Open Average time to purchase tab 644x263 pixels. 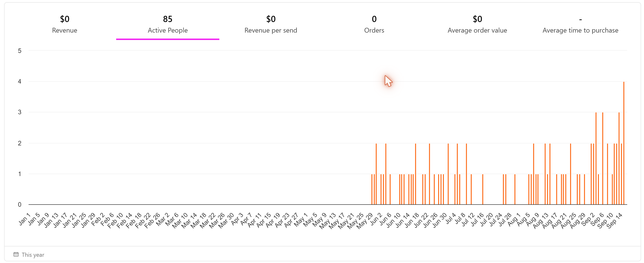(580, 24)
